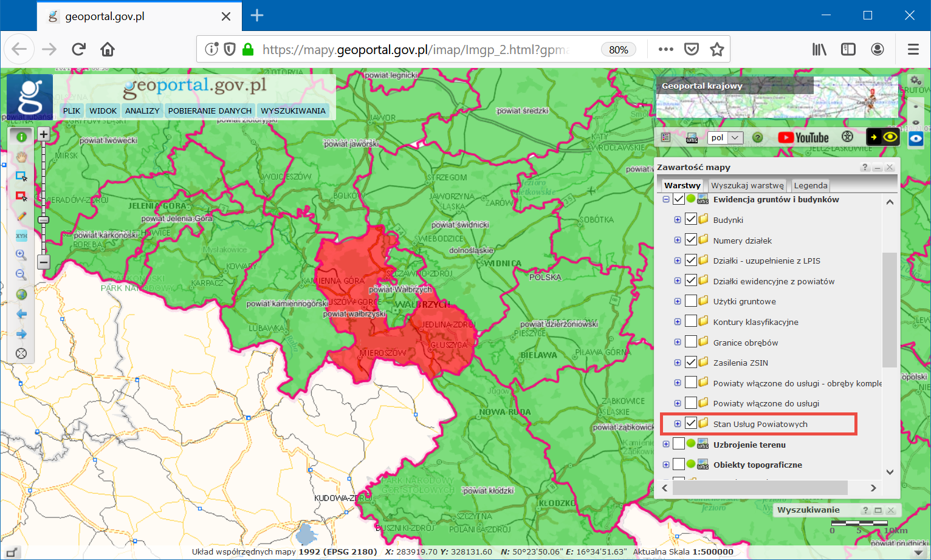Viewport: 931px width, 560px height.
Task: Open the WYSZUKIWANIA menu
Action: 293,111
